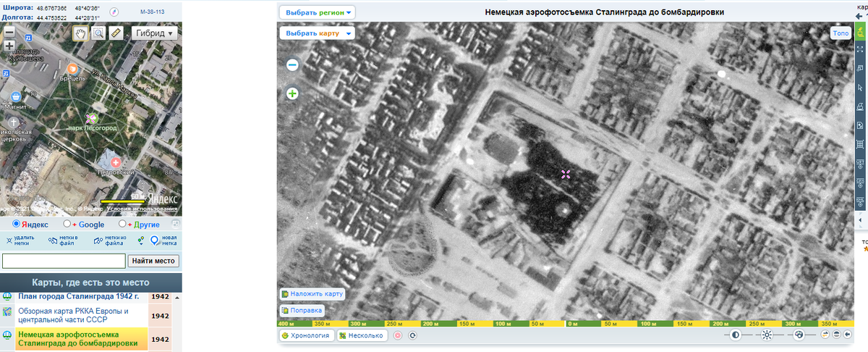Screen dimensions: 868x352
Task: Click the Брецель place marker
Action: (72, 68)
